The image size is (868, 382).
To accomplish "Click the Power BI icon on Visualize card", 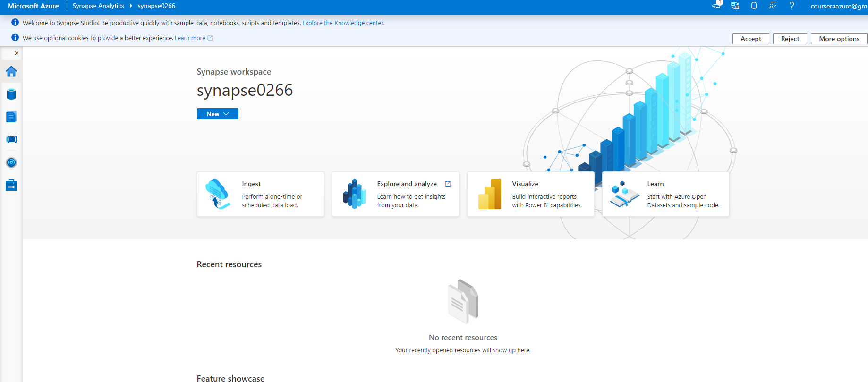I will (490, 194).
